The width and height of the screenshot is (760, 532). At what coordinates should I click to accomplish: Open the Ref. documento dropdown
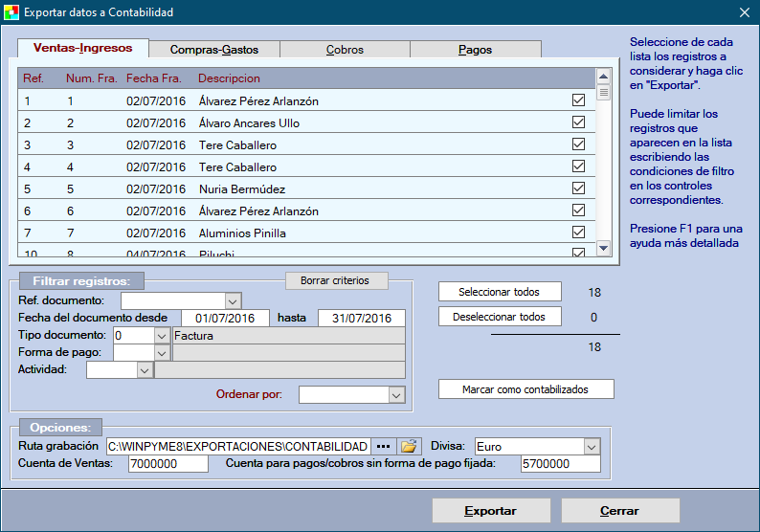[x=233, y=300]
